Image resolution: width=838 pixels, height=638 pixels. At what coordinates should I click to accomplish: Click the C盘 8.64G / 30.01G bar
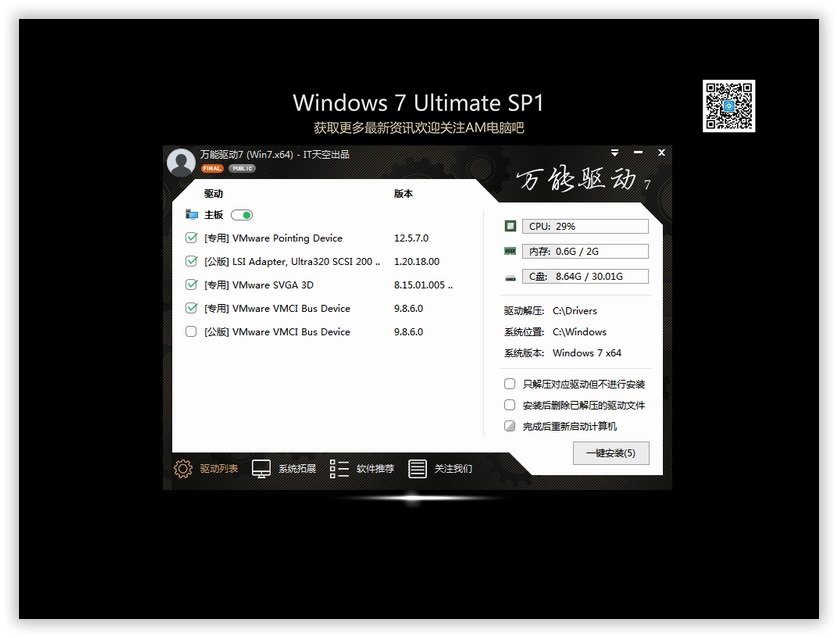[x=585, y=276]
